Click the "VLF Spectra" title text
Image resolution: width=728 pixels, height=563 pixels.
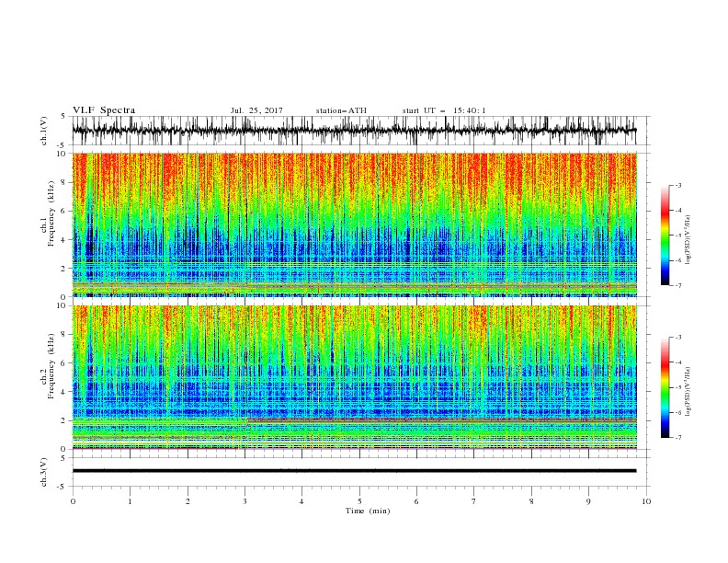click(104, 110)
